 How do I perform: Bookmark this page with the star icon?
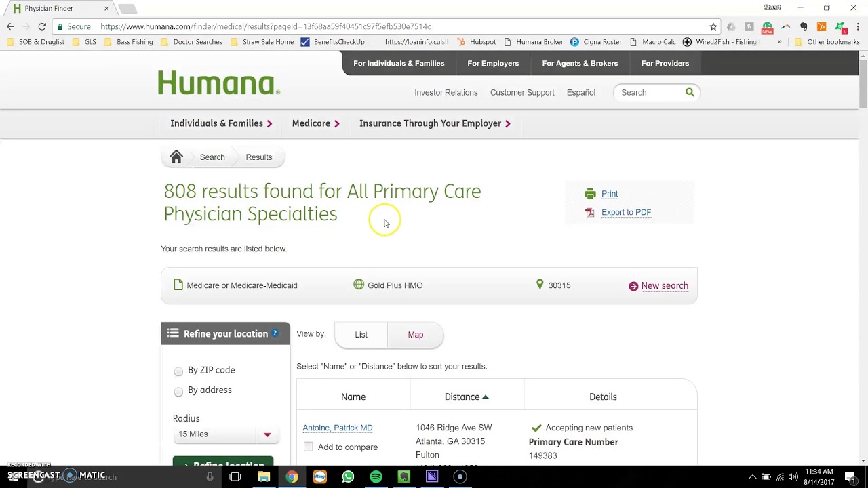[x=713, y=26]
